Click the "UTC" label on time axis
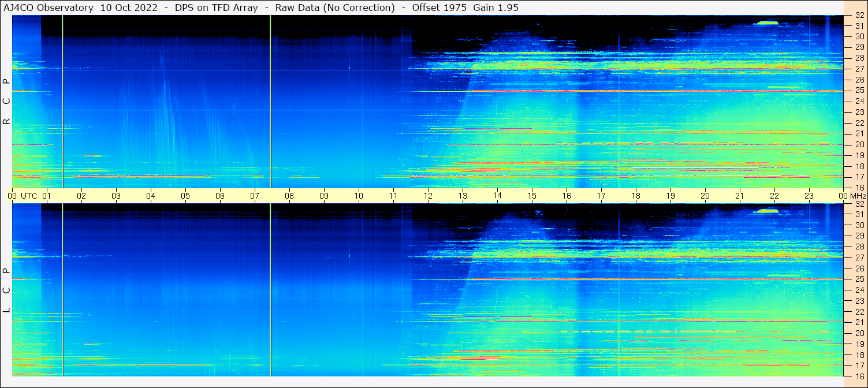Screen dimensions: 868x388 29,196
